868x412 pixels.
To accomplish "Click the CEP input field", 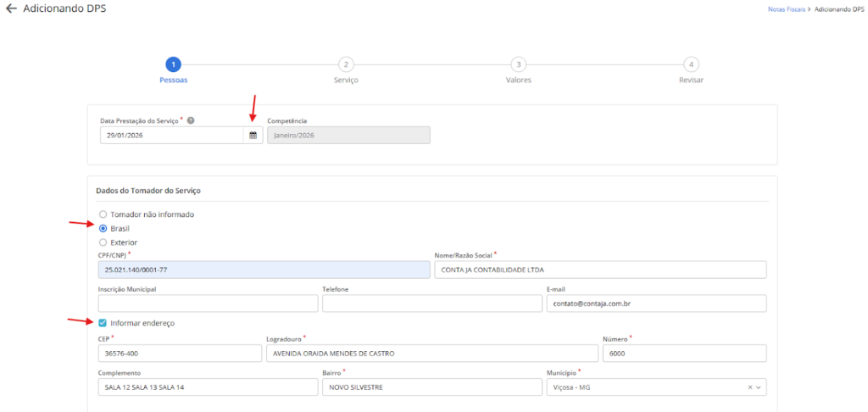I will [180, 354].
